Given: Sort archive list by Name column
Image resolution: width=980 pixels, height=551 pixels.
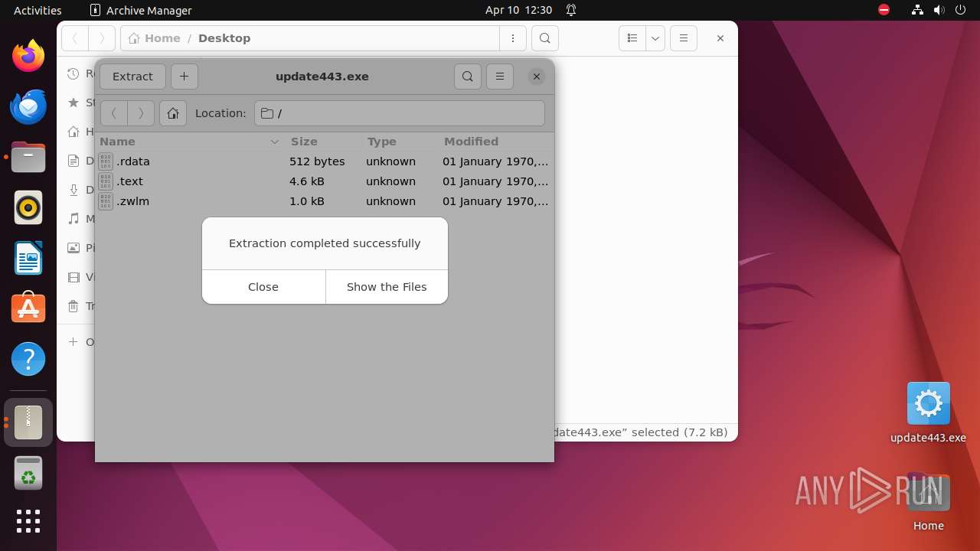Looking at the screenshot, I should pos(190,142).
